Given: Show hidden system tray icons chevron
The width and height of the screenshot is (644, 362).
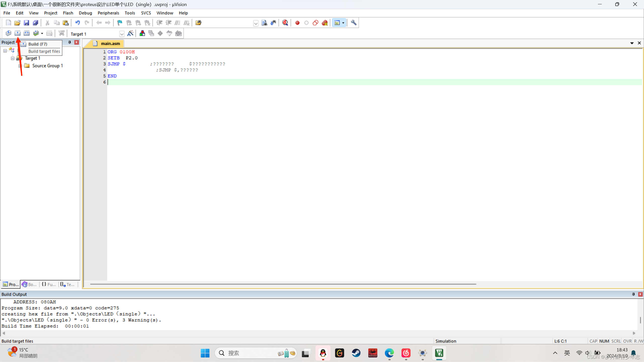Looking at the screenshot, I should [x=555, y=353].
